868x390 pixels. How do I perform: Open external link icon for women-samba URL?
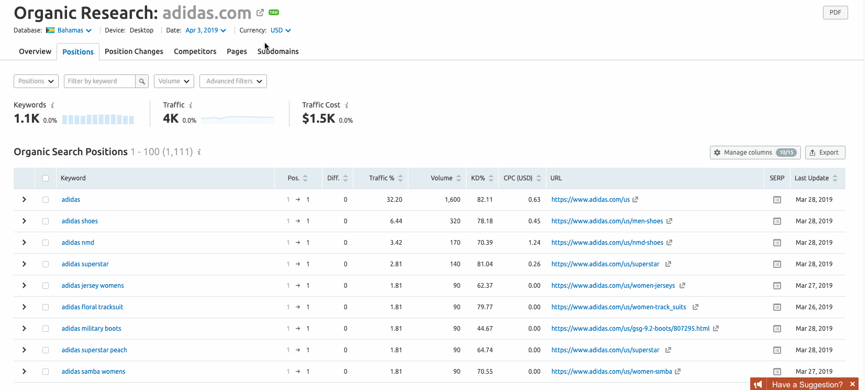click(x=677, y=372)
